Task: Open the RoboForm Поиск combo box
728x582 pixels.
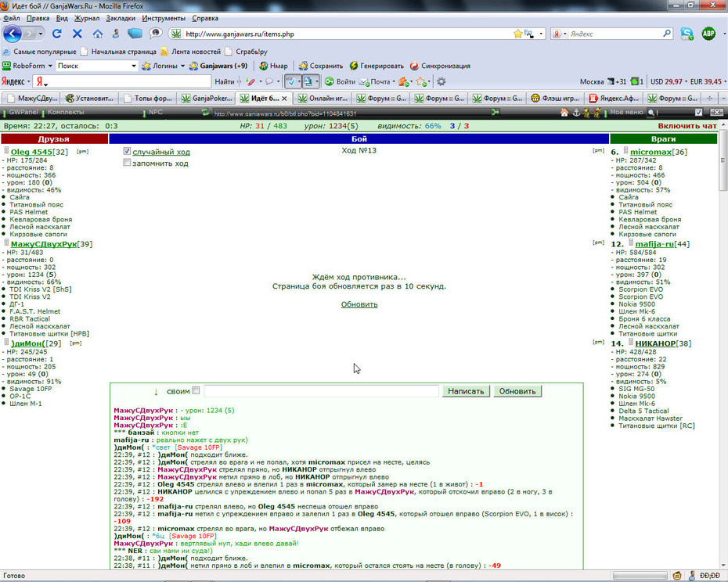Action: coord(96,66)
